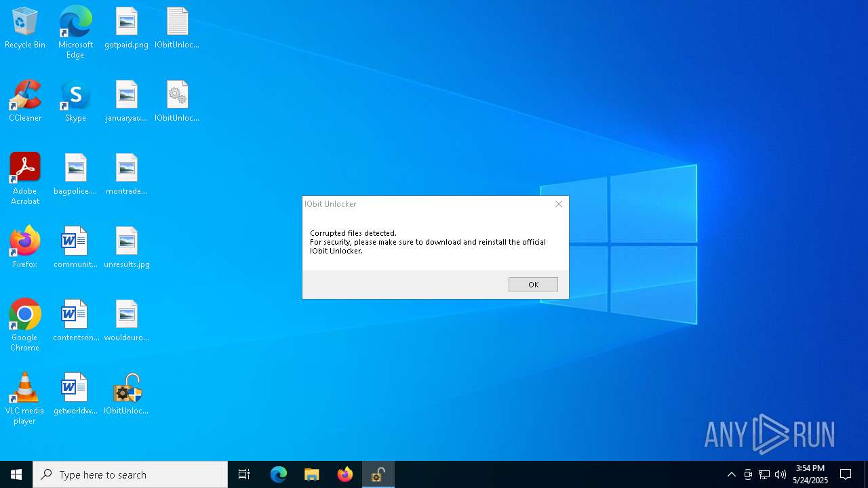Click the IObit Unlocker dialog title
This screenshot has width=868, height=488.
coord(330,204)
